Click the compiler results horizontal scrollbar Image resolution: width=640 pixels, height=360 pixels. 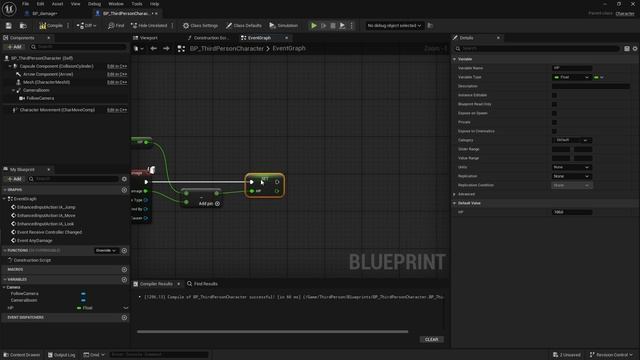pos(273,331)
